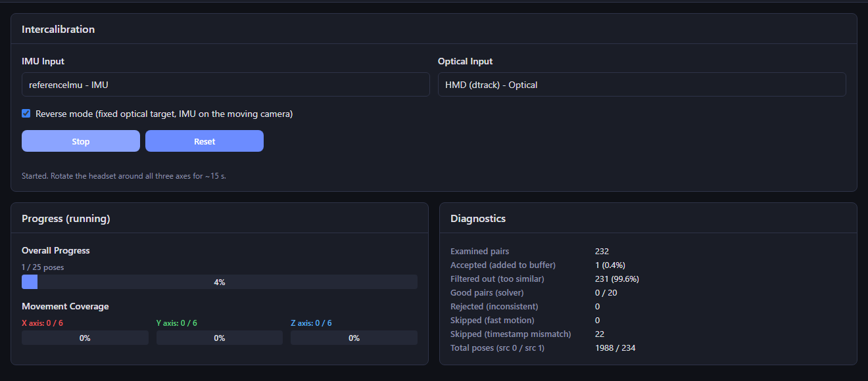Click the Progress (running) panel title
This screenshot has height=381, width=868.
tap(66, 219)
